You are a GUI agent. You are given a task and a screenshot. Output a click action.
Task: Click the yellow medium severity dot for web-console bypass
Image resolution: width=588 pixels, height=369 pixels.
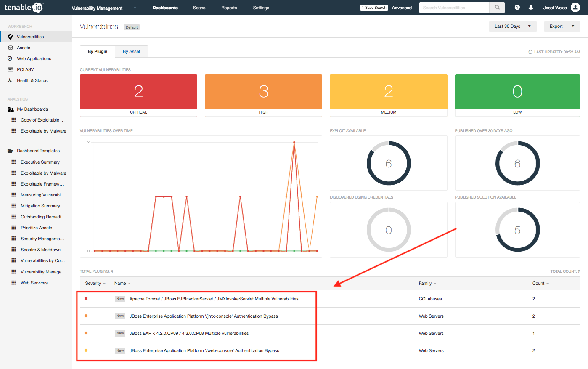[x=86, y=350]
